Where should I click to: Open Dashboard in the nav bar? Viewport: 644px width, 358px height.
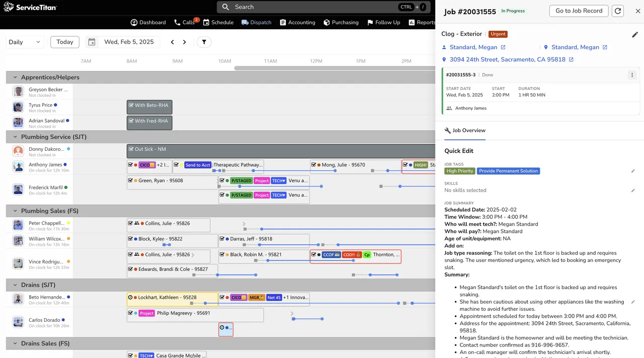[148, 22]
